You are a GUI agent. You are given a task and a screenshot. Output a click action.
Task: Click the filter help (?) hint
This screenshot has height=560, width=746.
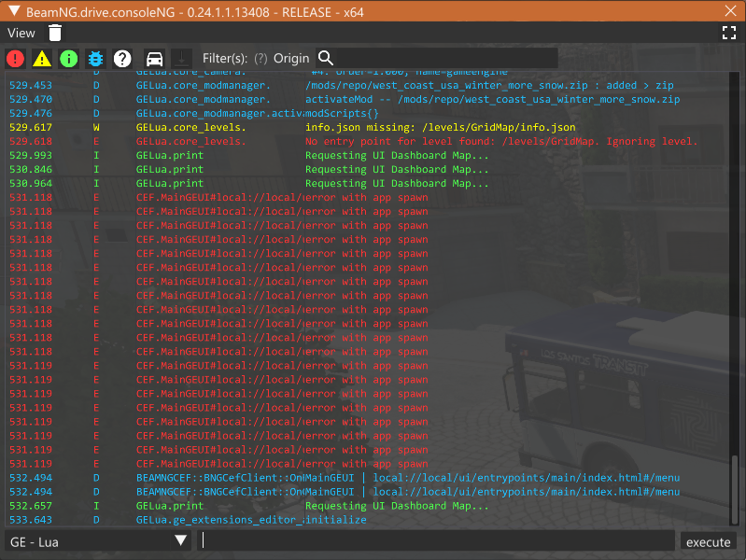pos(260,59)
